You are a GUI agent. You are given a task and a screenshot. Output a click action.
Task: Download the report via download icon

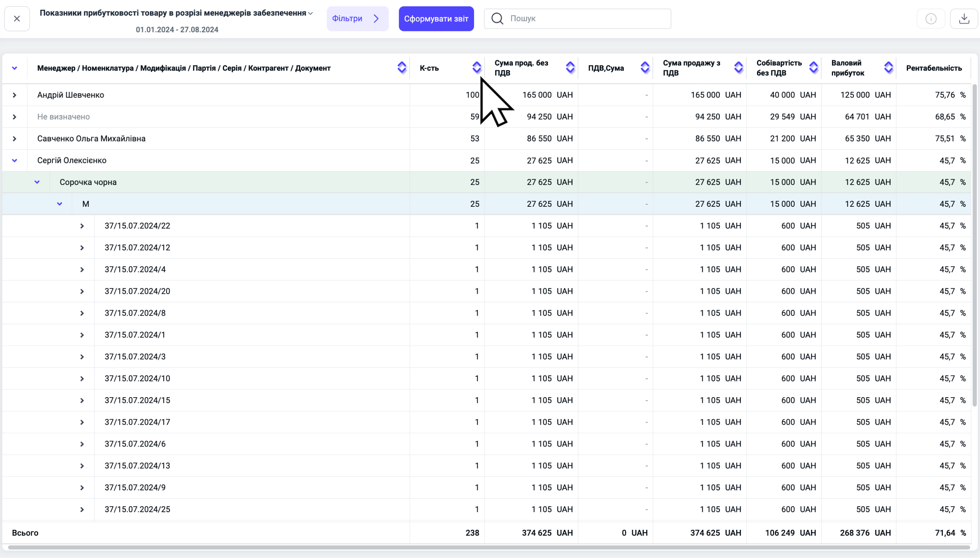click(x=964, y=18)
